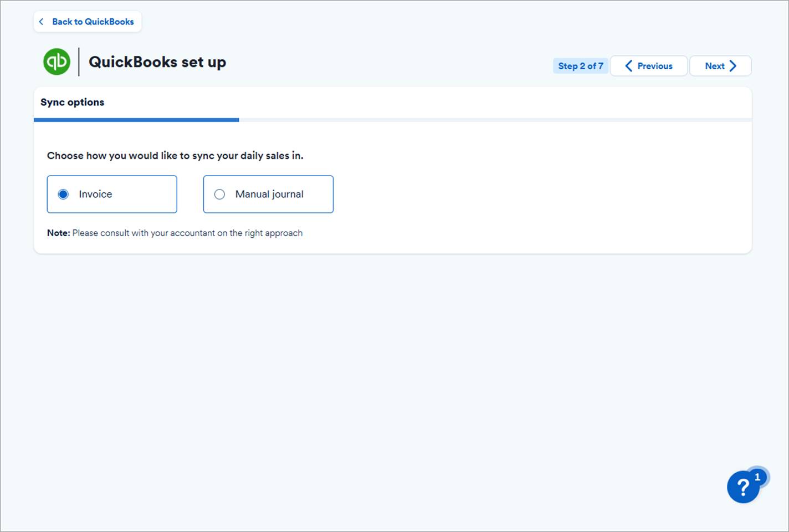
Task: Click the back chevron beside Back to QuickBooks
Action: (x=41, y=22)
